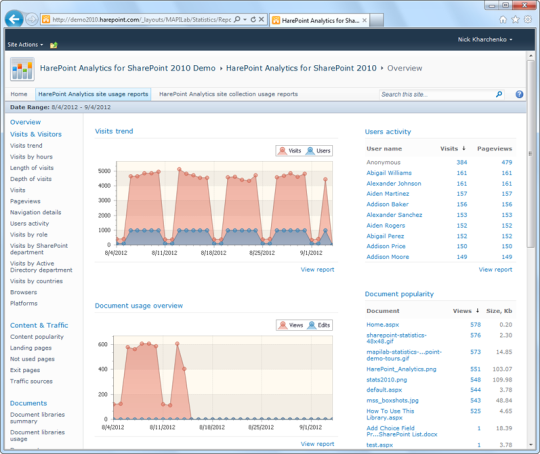This screenshot has width=540, height=454.
Task: Open Abigail Williams user link
Action: point(389,173)
